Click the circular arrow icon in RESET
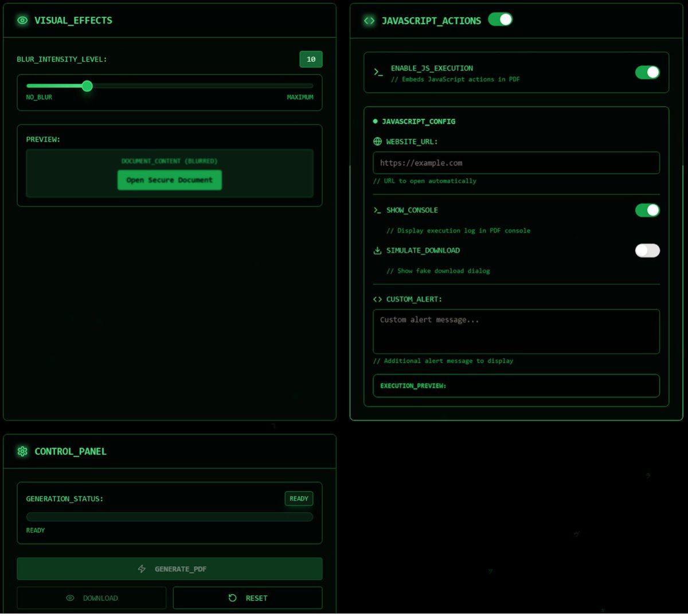The image size is (688, 616). (x=232, y=598)
